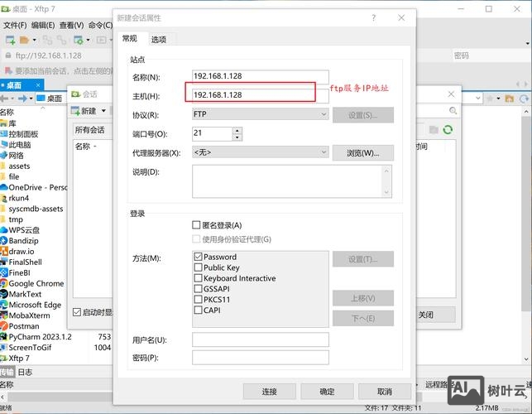Click the remote pane home folder icon
532x414 pixels.
pyautogui.click(x=510, y=99)
